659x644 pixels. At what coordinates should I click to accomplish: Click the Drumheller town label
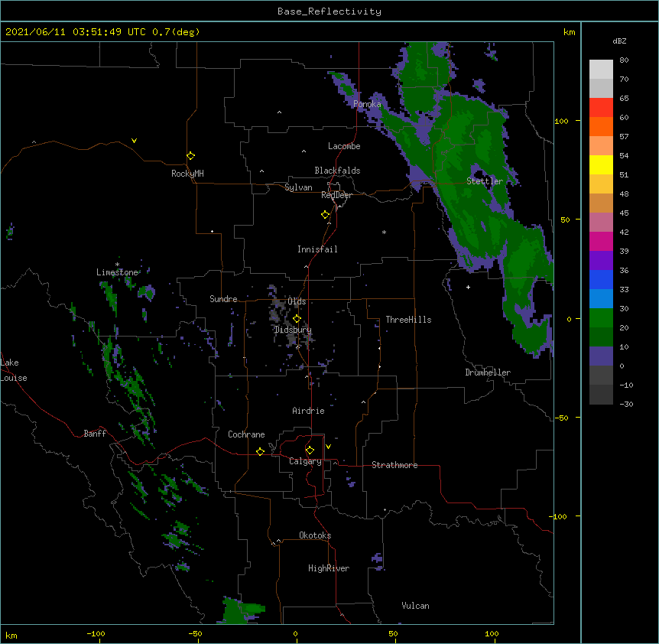(x=488, y=372)
